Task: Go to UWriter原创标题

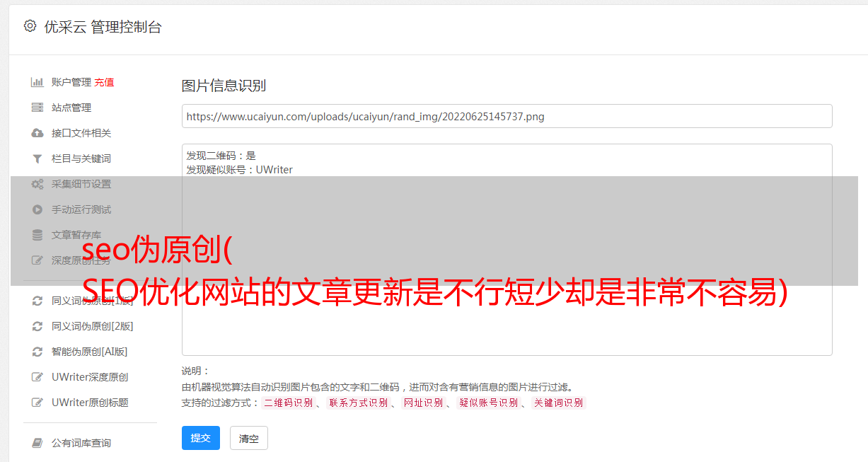Action: [90, 403]
